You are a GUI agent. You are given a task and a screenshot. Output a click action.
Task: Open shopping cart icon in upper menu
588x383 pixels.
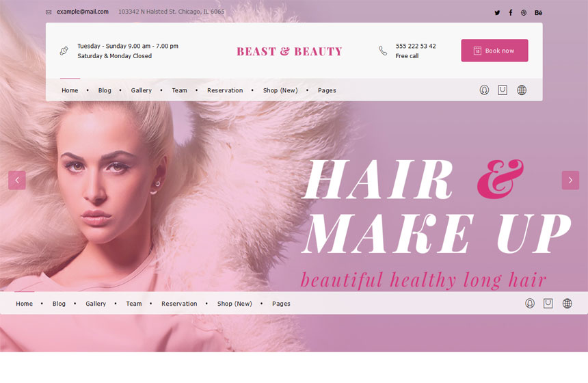[x=503, y=90]
